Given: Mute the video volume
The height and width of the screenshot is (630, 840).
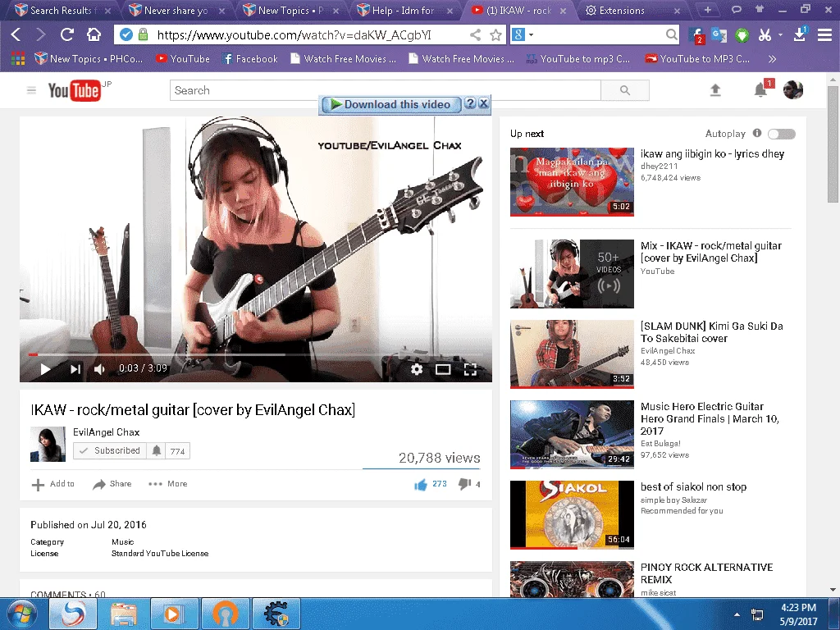Looking at the screenshot, I should (99, 368).
